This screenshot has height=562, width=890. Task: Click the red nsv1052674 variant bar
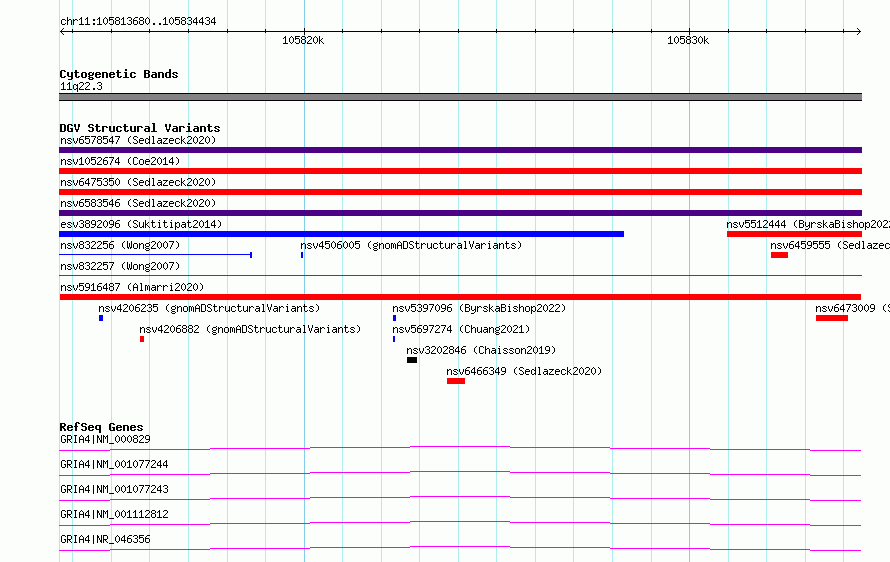point(460,171)
